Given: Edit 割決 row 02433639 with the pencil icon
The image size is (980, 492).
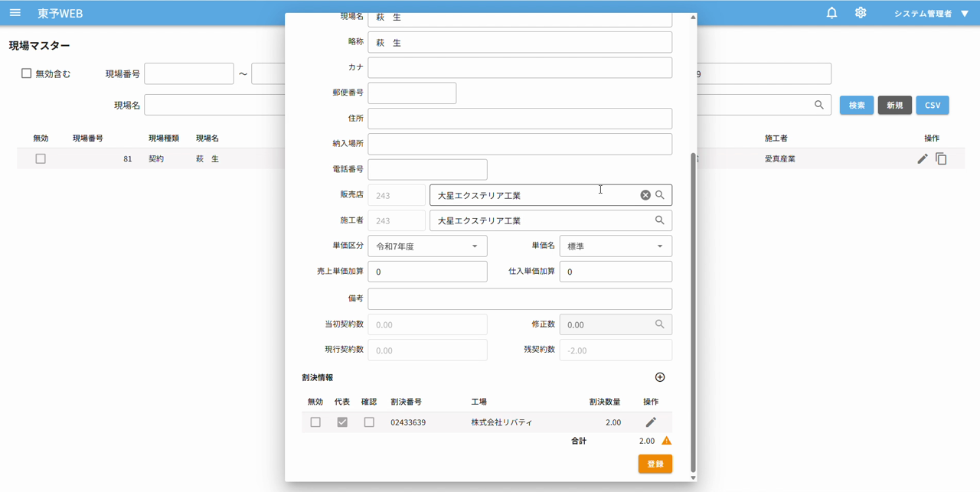Looking at the screenshot, I should 651,422.
